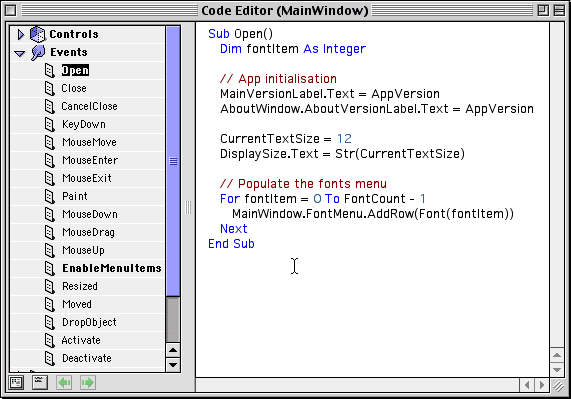Select the Moved event

click(77, 304)
